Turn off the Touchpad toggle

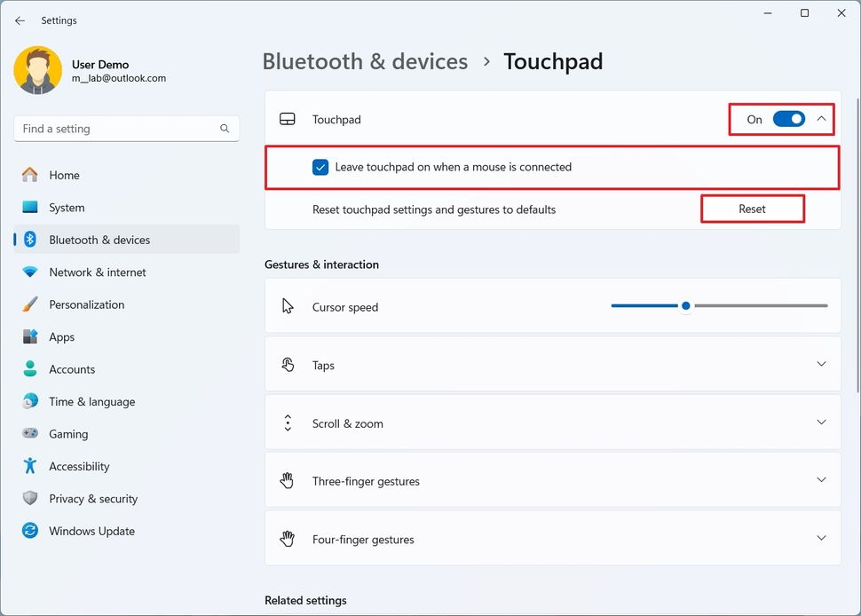point(787,118)
